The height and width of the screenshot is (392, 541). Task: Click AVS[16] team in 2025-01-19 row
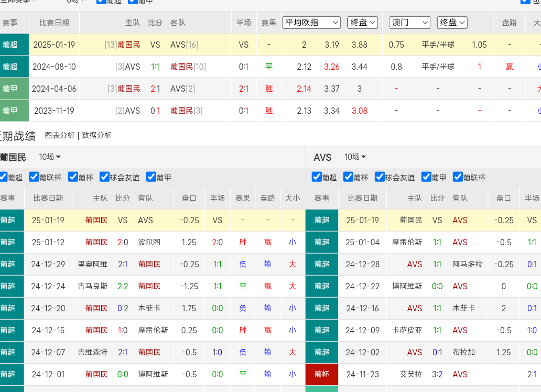click(x=184, y=45)
